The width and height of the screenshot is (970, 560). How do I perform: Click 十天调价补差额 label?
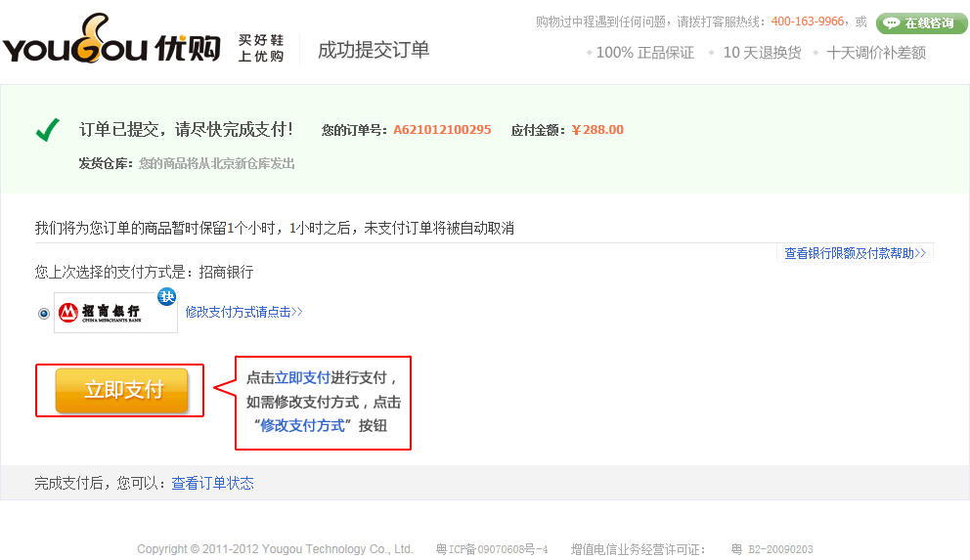pyautogui.click(x=875, y=53)
